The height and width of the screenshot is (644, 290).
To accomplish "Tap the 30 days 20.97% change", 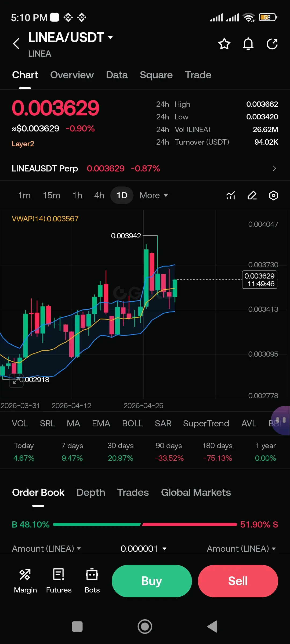I will point(121,452).
